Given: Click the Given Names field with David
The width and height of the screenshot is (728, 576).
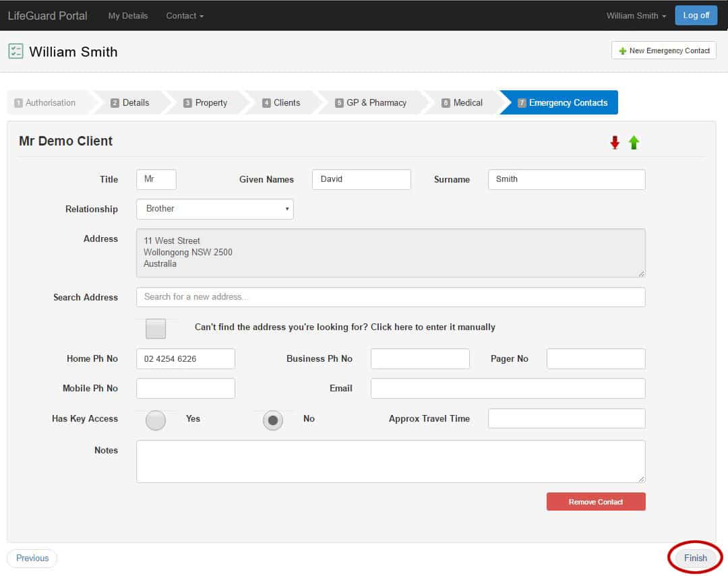Looking at the screenshot, I should 361,179.
